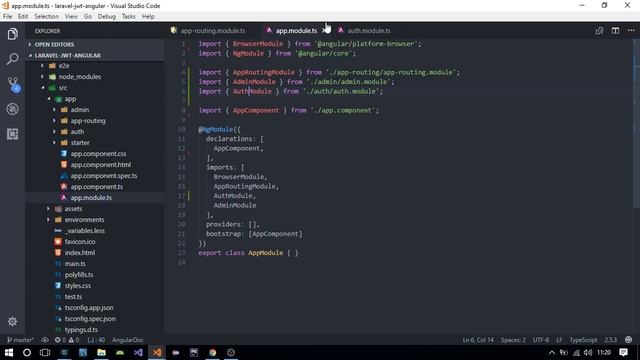Viewport: 640px width, 360px height.
Task: Collapse the app folder
Action: [70, 99]
